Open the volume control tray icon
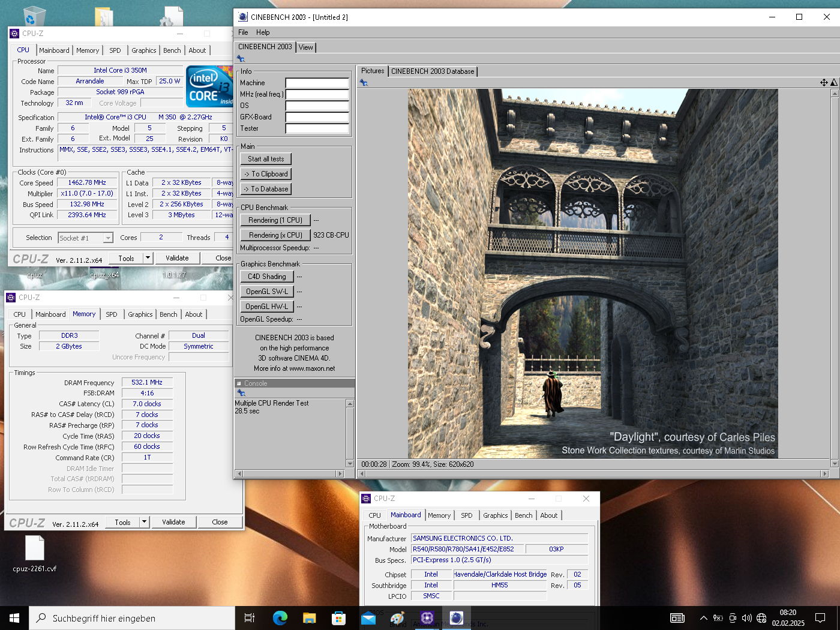Viewport: 840px width, 630px height. click(x=746, y=618)
